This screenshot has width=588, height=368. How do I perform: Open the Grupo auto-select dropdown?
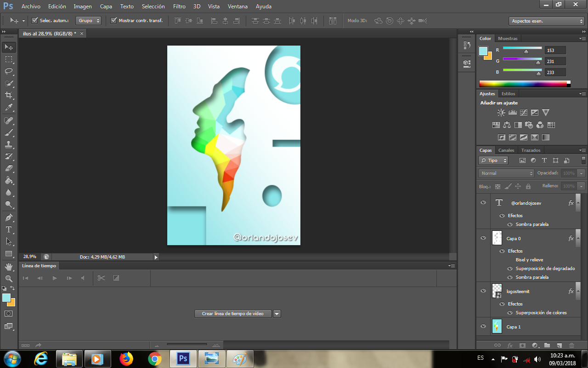pos(89,21)
